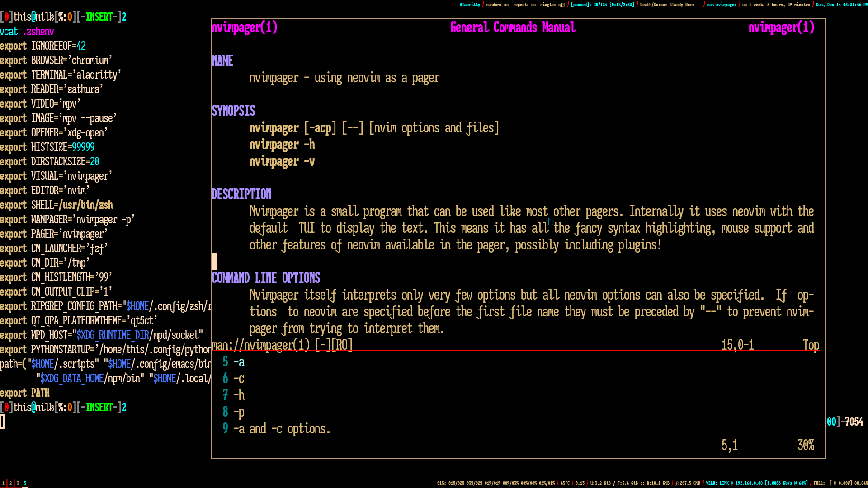868x488 pixels.
Task: Click the WLAN link status indicator
Action: tap(757, 483)
